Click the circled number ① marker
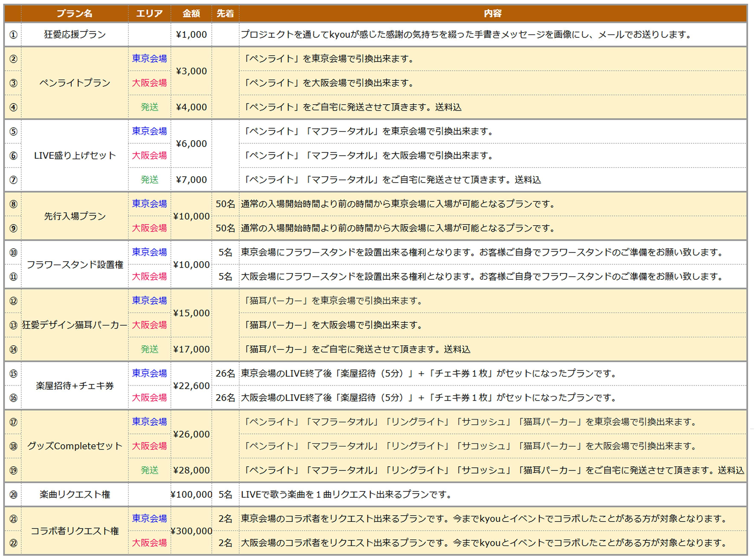This screenshot has height=560, width=755. click(13, 35)
